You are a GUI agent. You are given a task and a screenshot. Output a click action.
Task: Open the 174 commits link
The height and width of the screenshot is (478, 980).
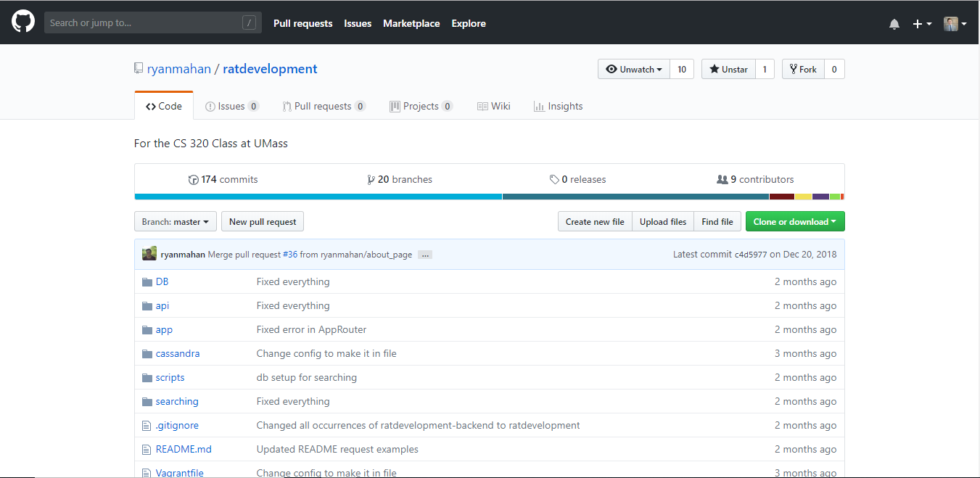223,180
